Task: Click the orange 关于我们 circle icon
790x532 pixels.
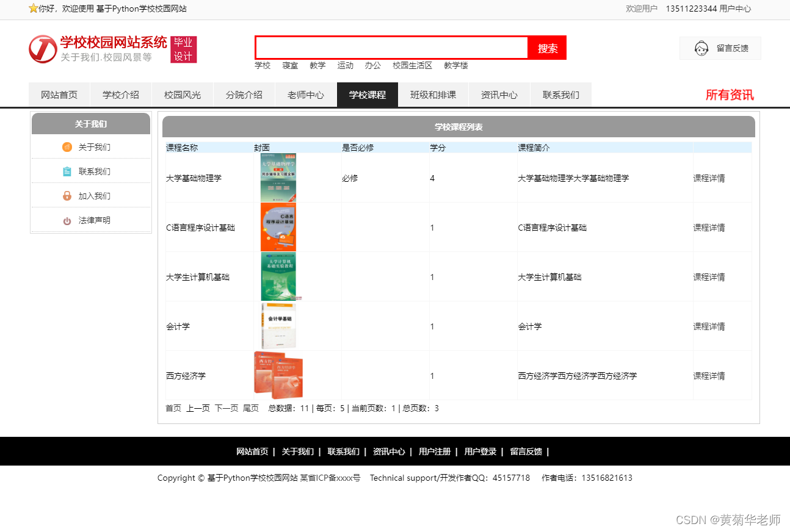Action: pos(67,147)
